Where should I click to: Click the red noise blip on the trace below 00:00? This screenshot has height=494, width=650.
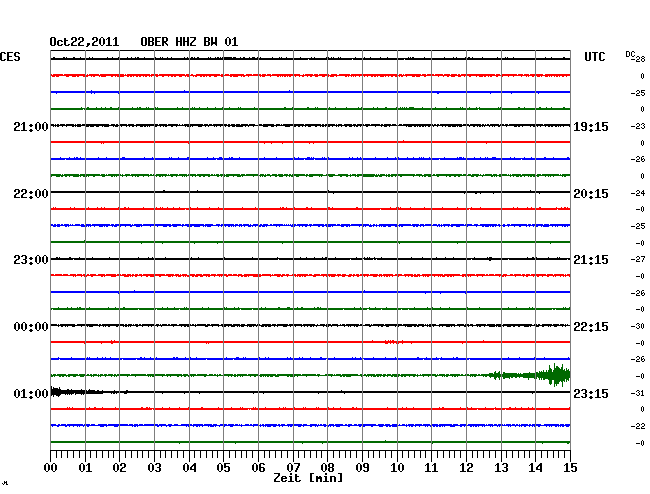(x=393, y=342)
